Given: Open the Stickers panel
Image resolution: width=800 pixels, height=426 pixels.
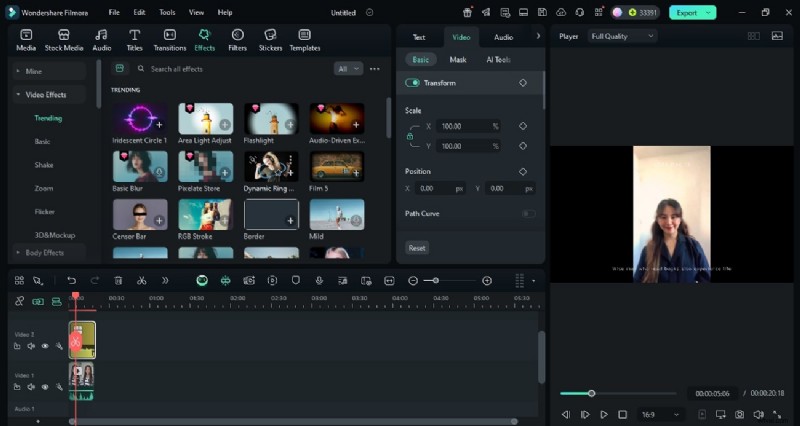Looking at the screenshot, I should (x=270, y=39).
